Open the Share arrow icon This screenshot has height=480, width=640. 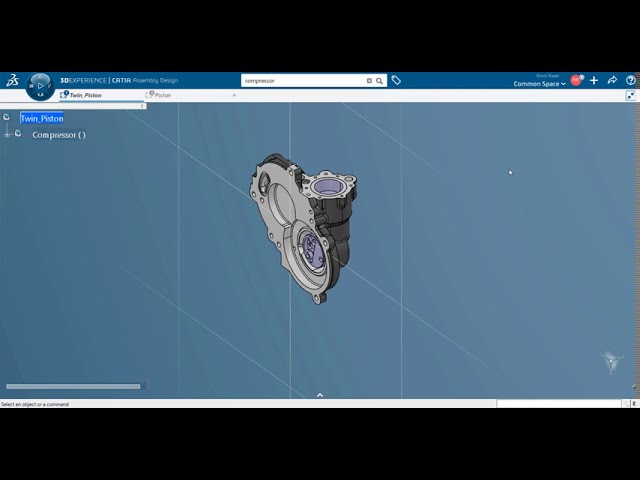click(612, 80)
